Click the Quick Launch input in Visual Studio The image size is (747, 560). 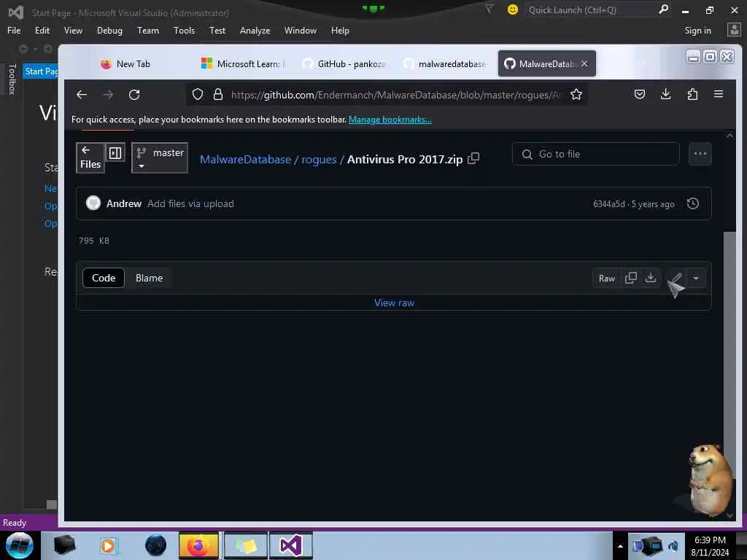[591, 9]
